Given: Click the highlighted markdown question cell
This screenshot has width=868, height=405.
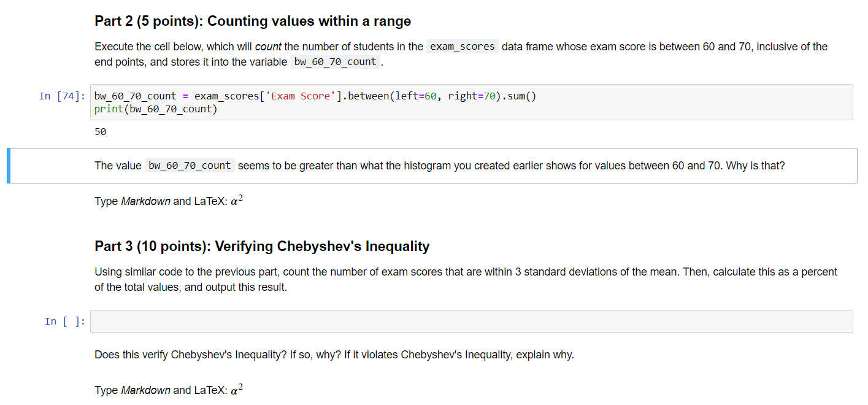Looking at the screenshot, I should click(x=429, y=165).
